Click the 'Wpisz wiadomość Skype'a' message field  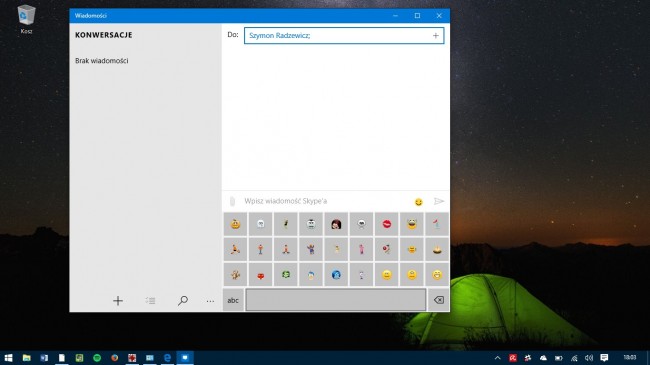coord(325,201)
